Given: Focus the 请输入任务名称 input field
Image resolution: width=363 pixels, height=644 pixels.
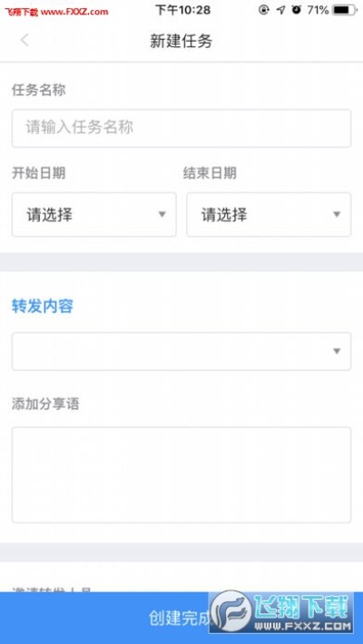Looking at the screenshot, I should click(181, 128).
